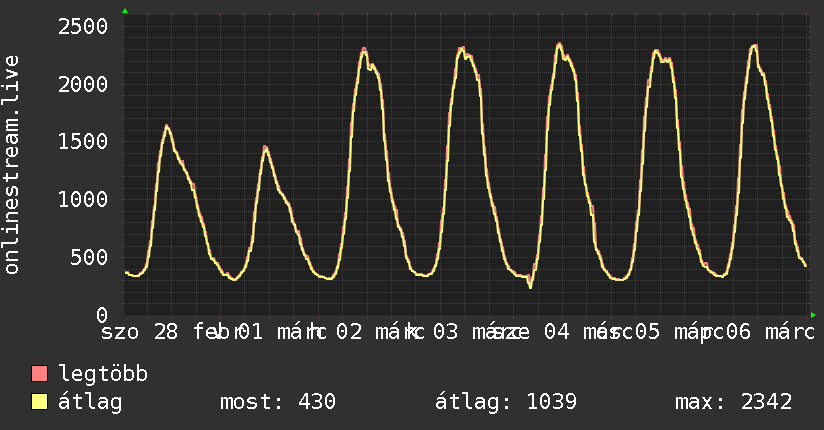Click the 2500 y-axis label

point(83,26)
